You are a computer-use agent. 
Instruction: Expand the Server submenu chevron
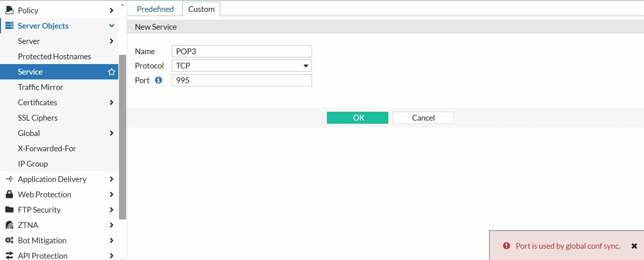111,41
